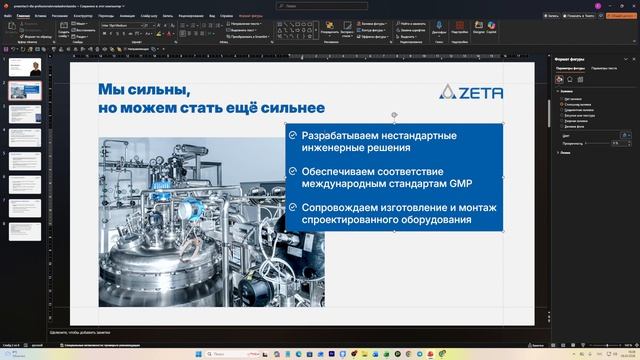Click the Arrange (Упорядочить) icon

(329, 26)
